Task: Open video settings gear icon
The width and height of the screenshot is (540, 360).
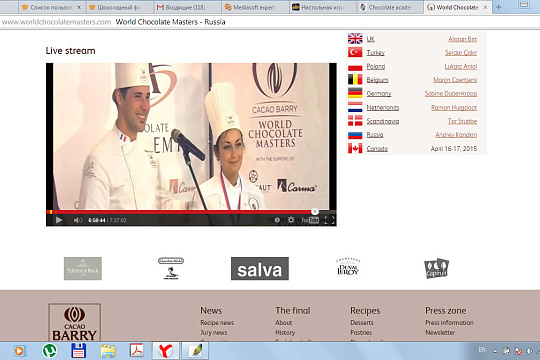Action: (291, 220)
